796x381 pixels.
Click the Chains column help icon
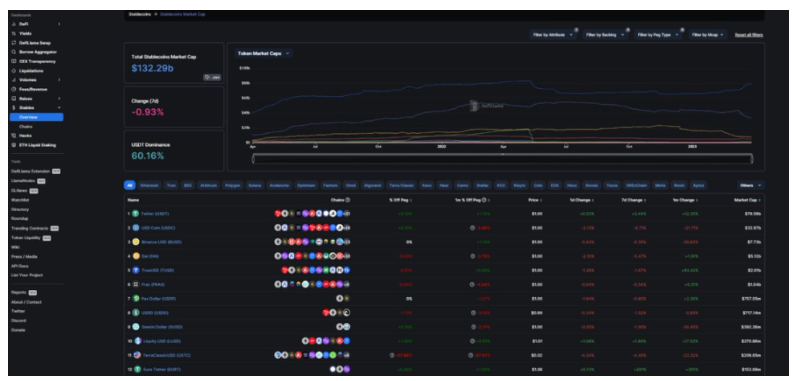348,200
